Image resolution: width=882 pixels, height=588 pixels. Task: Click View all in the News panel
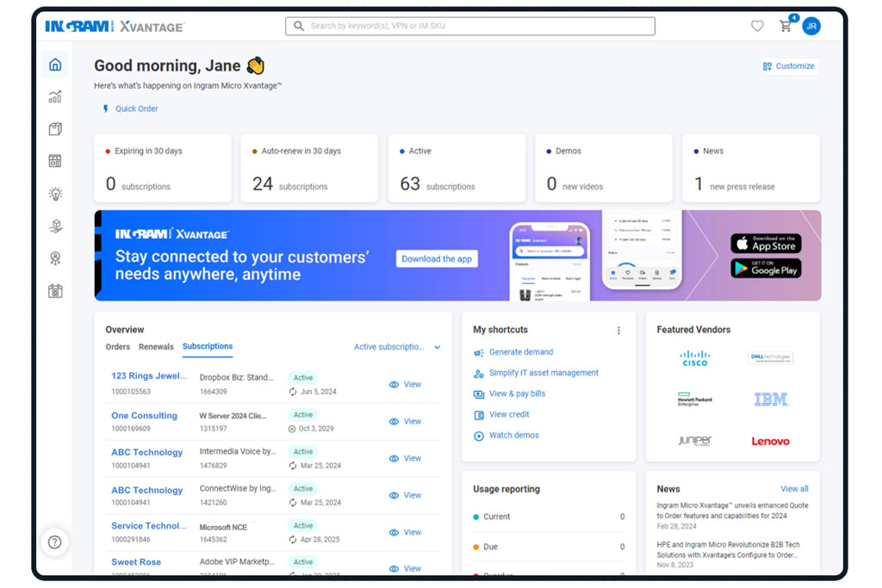tap(794, 489)
